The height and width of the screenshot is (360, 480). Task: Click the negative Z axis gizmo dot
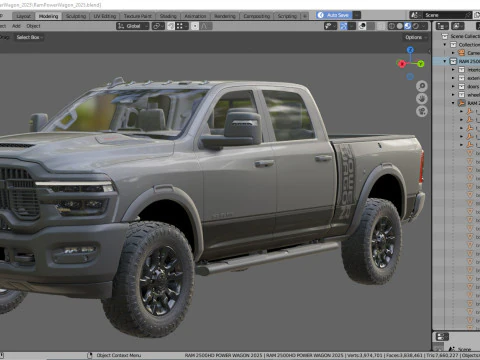pyautogui.click(x=410, y=76)
